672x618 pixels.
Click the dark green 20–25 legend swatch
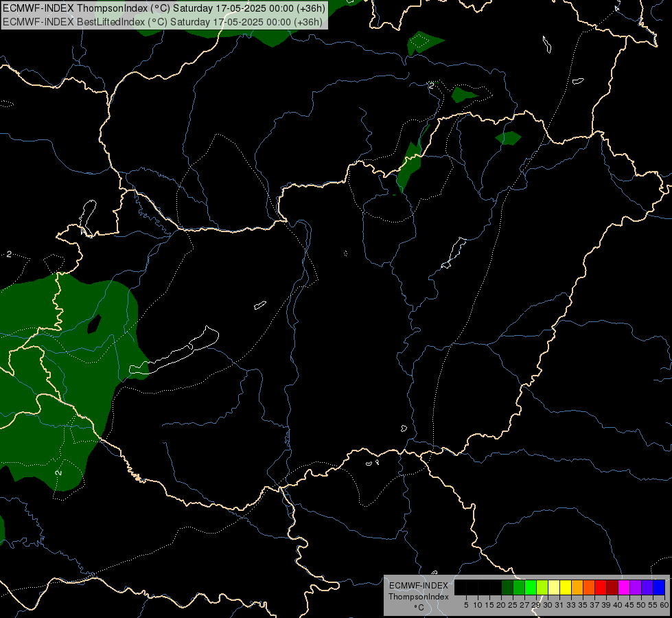click(507, 587)
